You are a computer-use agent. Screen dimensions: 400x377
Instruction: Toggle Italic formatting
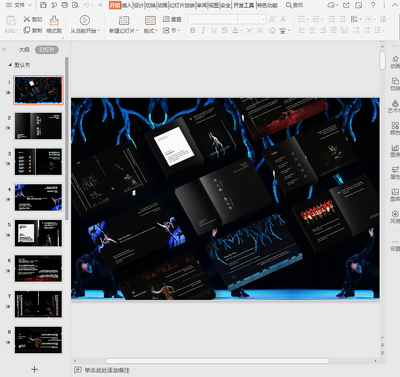pyautogui.click(x=203, y=30)
